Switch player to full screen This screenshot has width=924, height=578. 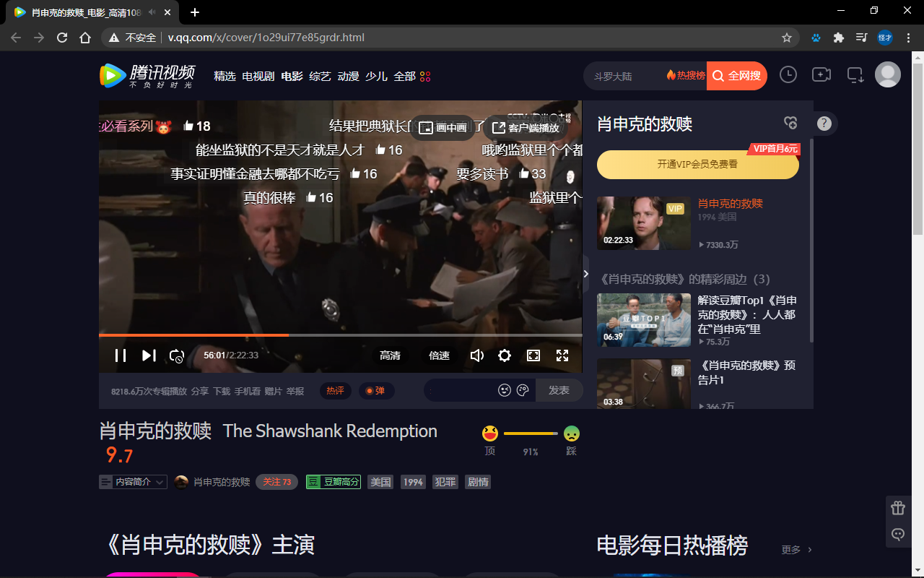(x=562, y=355)
